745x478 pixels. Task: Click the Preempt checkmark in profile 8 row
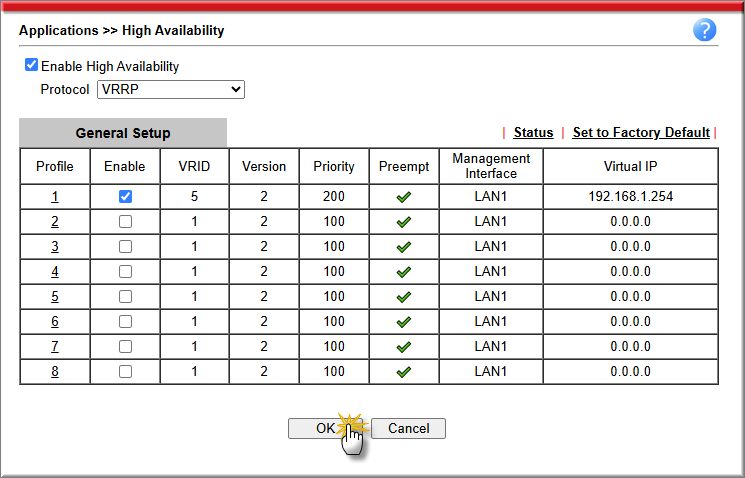pyautogui.click(x=404, y=372)
